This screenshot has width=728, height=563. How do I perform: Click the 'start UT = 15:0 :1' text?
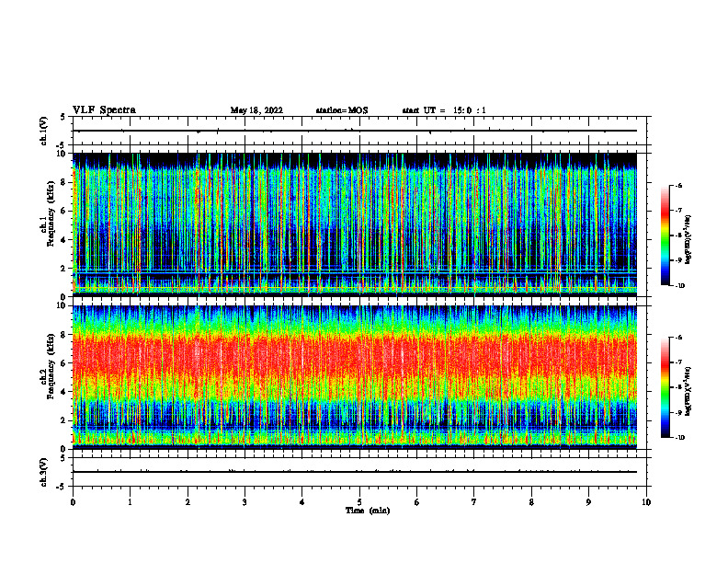tap(444, 110)
